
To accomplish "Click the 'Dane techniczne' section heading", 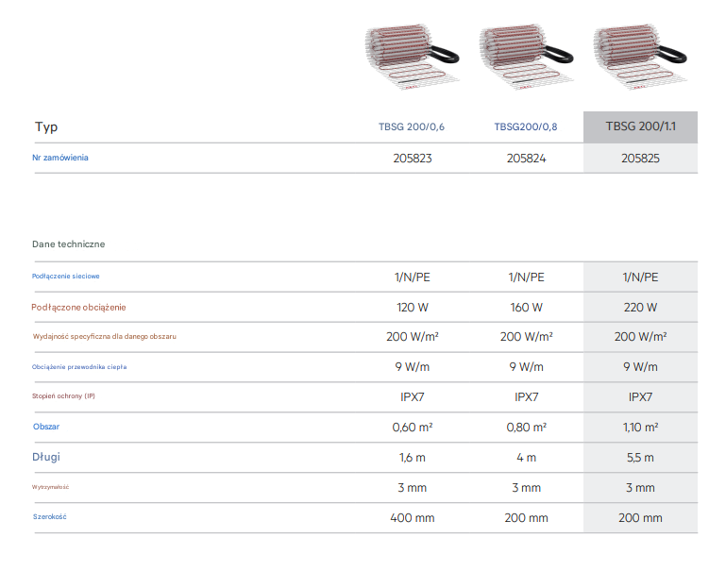I will coord(68,244).
